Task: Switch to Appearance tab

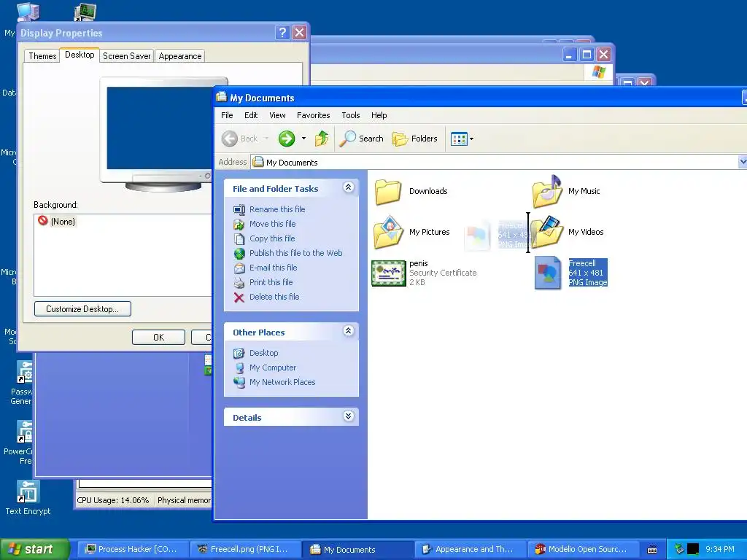Action: click(x=180, y=55)
